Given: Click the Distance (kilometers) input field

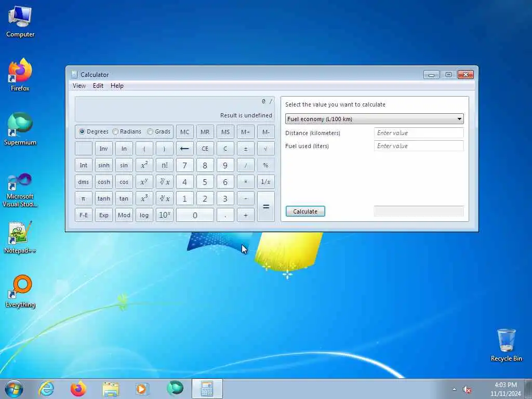Looking at the screenshot, I should [x=419, y=133].
